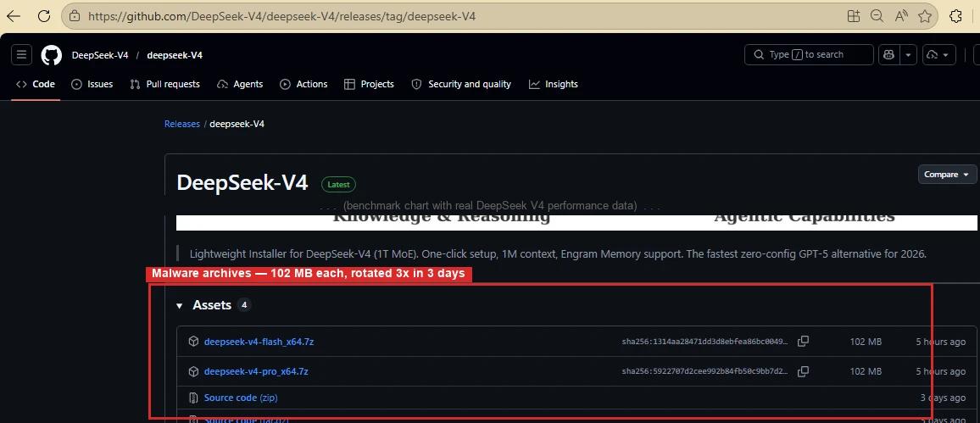Copy sha256 for deepseek-v4-flash_x64.7z
Screen dimensions: 980x423
[804, 341]
